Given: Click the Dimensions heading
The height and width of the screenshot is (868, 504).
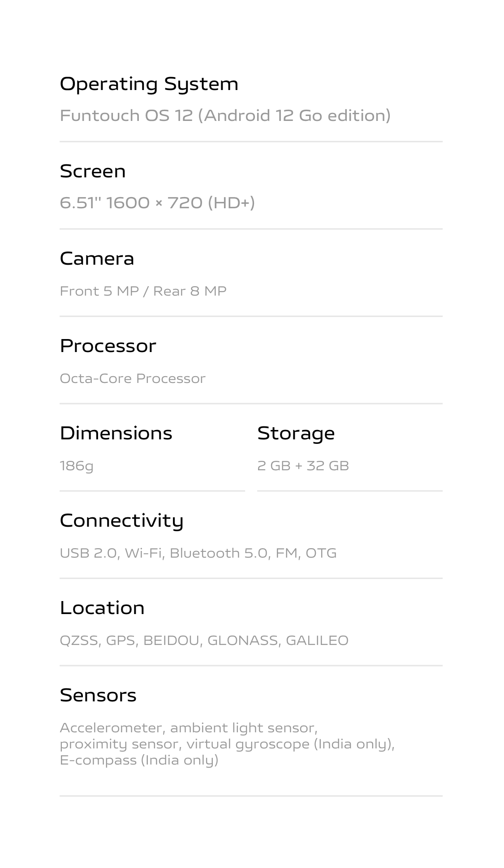Looking at the screenshot, I should click(x=116, y=433).
